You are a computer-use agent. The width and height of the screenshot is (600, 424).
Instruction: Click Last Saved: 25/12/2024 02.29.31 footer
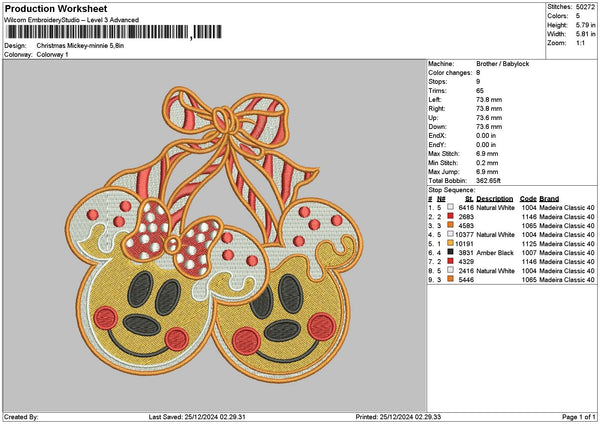(x=197, y=417)
